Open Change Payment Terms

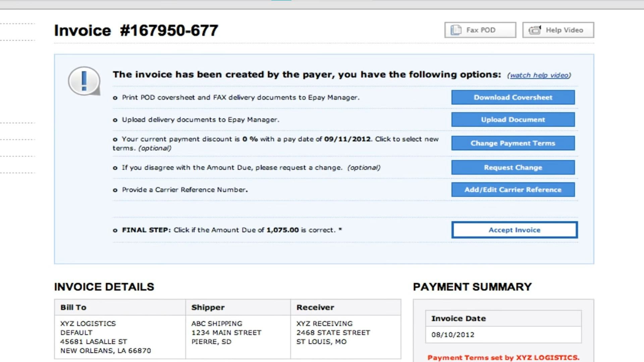[x=513, y=143]
